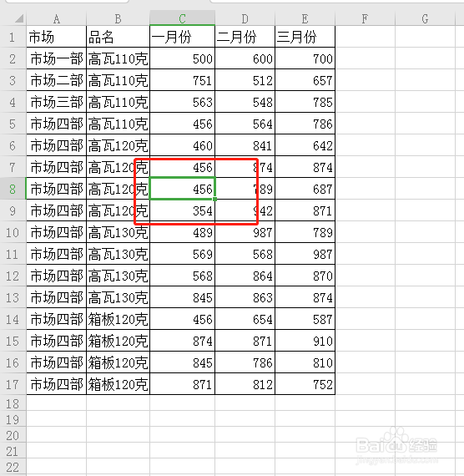
Task: Select cell with value 489
Action: tap(183, 232)
